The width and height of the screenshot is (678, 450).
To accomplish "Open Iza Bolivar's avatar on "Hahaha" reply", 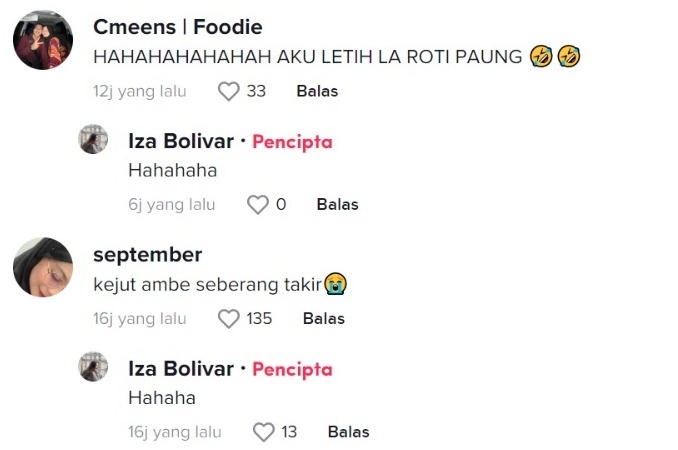I will pos(93,366).
